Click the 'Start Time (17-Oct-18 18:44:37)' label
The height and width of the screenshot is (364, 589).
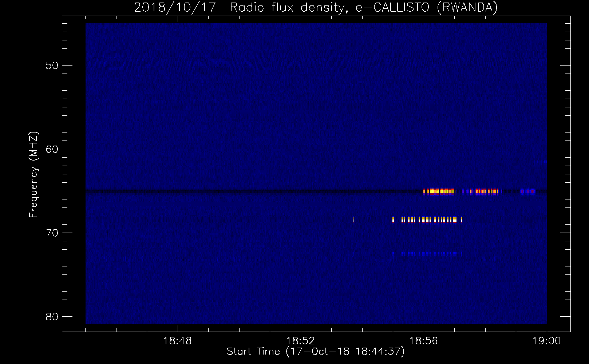[316, 351]
